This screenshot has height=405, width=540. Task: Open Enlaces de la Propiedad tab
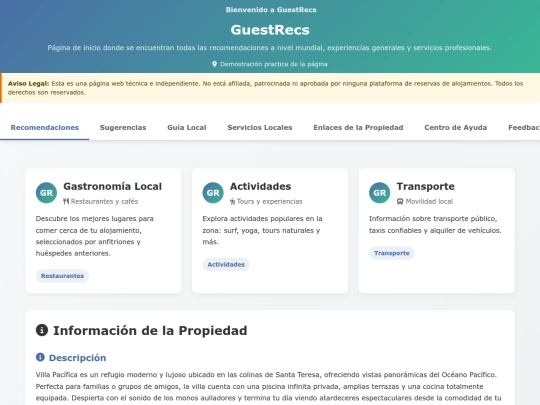[x=358, y=127]
